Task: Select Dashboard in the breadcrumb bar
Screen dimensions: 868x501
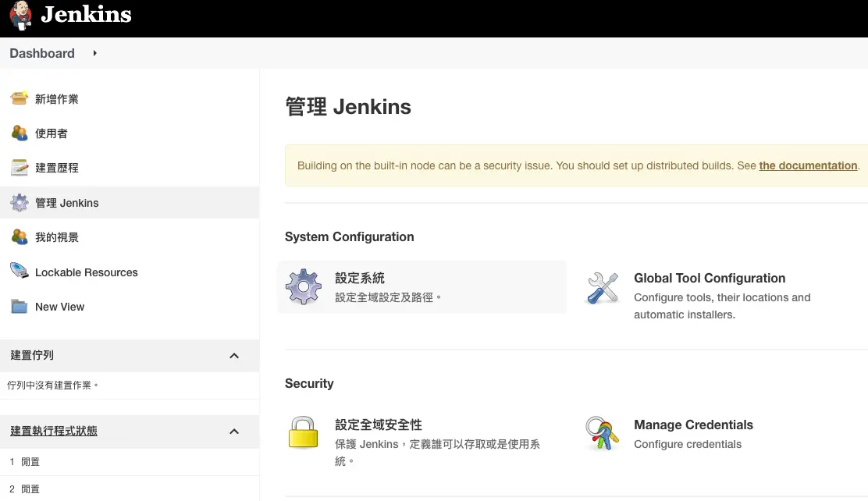Action: pyautogui.click(x=41, y=53)
